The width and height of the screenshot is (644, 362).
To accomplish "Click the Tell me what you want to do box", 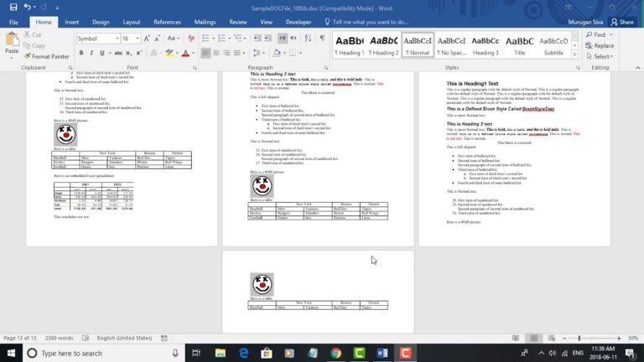I will pos(366,22).
